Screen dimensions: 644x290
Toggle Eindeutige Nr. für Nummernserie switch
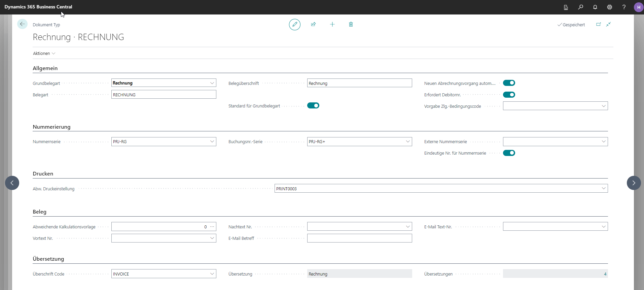[509, 153]
